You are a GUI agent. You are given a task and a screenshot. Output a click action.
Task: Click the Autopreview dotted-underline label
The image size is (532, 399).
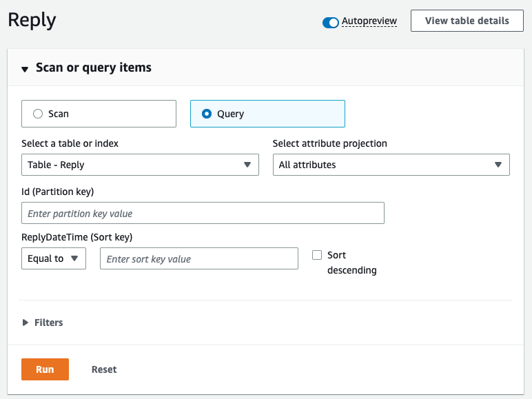tap(369, 21)
